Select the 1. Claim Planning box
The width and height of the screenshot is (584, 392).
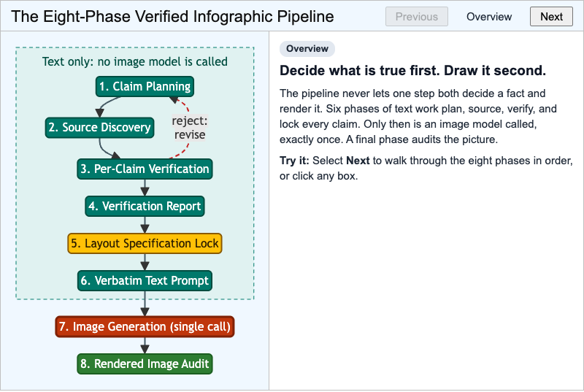point(145,86)
